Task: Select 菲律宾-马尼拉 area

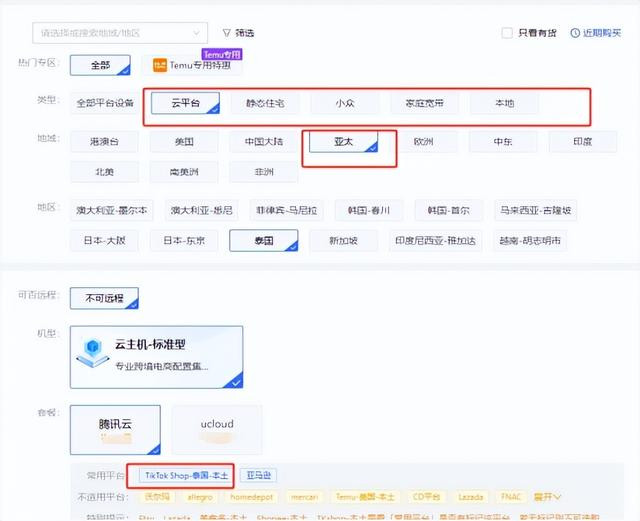Action: click(287, 210)
